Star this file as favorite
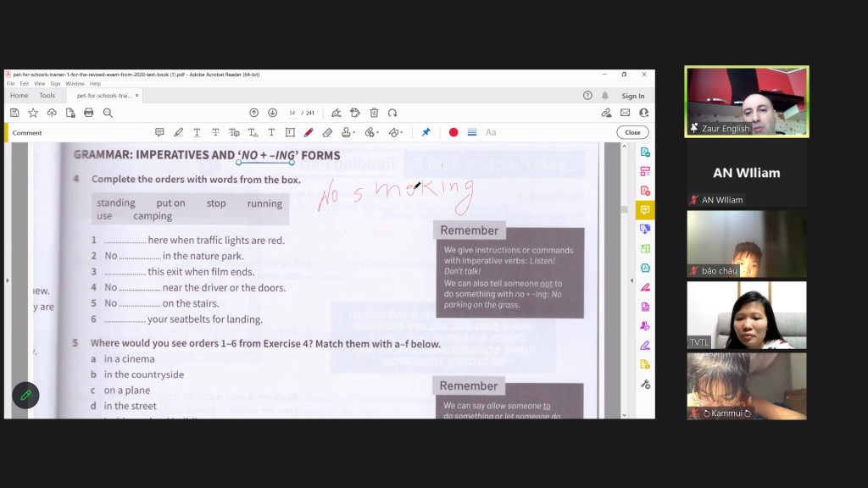 33,113
